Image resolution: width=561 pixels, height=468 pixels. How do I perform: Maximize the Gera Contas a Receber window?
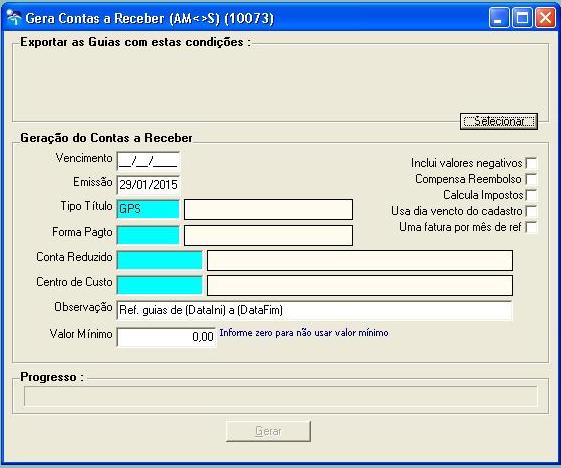pos(522,18)
